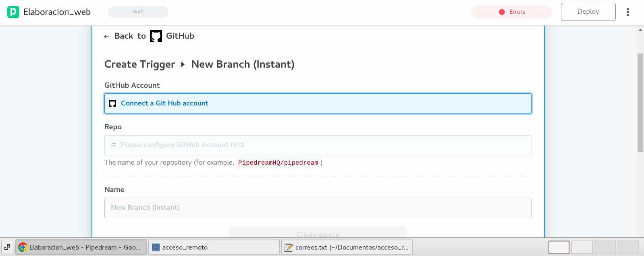
Task: Open the Errors indicator
Action: pyautogui.click(x=512, y=12)
